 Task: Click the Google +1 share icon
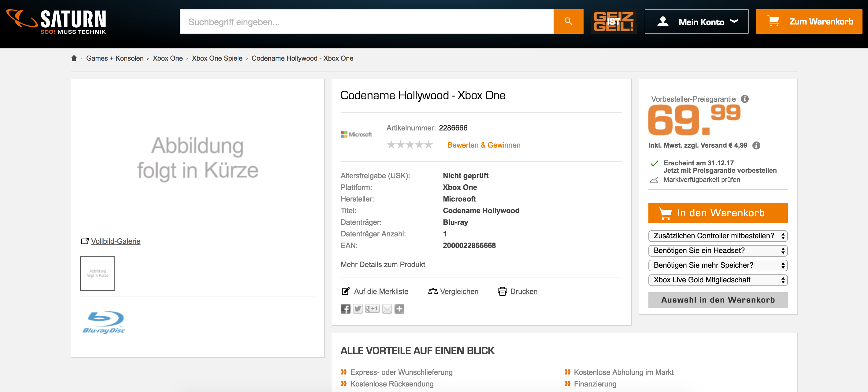(372, 309)
